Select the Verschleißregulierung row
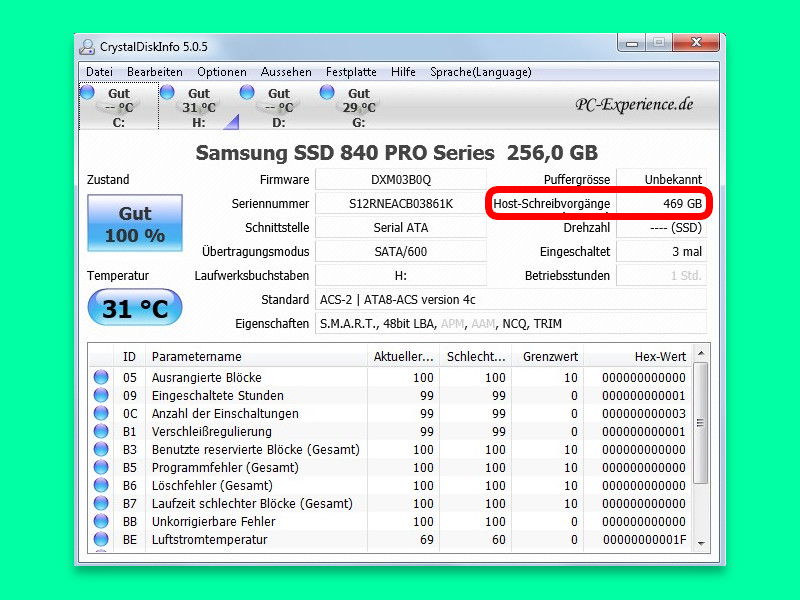Viewport: 800px width, 600px height. click(x=390, y=432)
